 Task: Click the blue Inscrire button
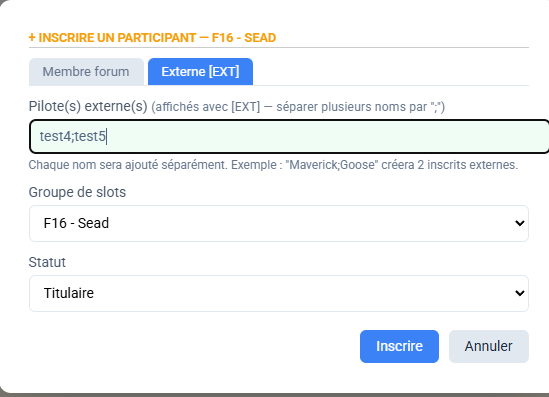click(399, 346)
